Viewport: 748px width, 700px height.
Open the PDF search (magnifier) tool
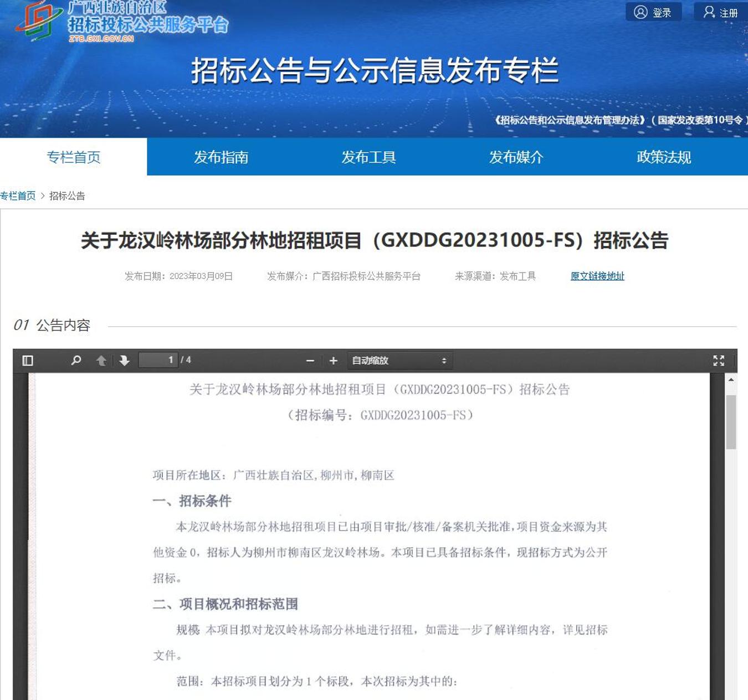76,361
